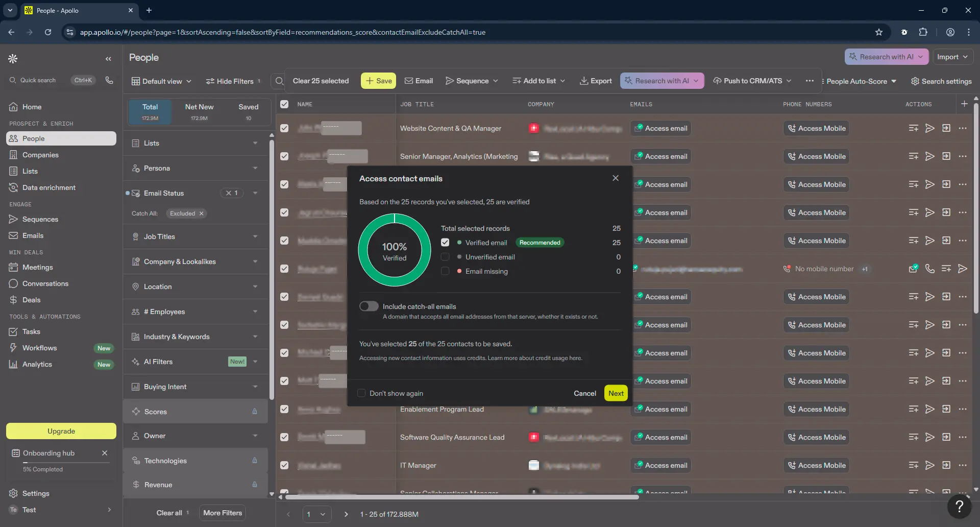This screenshot has height=527, width=980.
Task: Tick the Don't show again checkbox
Action: tap(361, 393)
